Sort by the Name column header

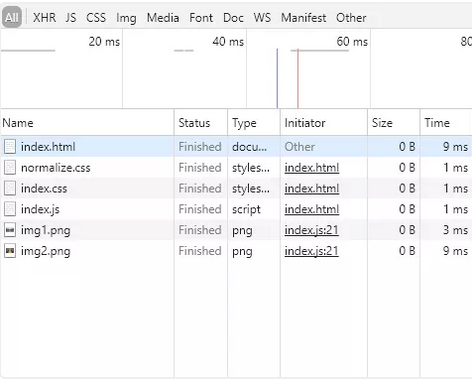coord(87,123)
